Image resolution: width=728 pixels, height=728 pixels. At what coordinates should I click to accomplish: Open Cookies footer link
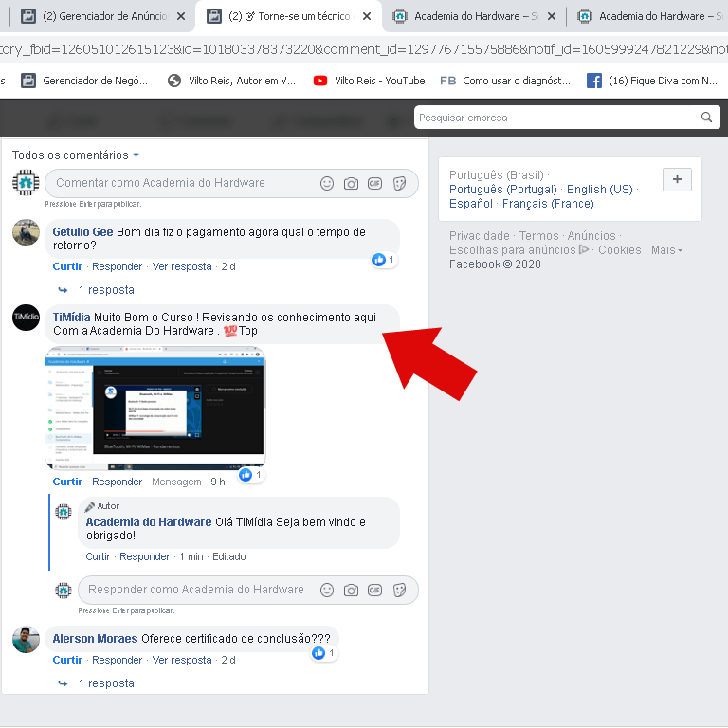[619, 250]
